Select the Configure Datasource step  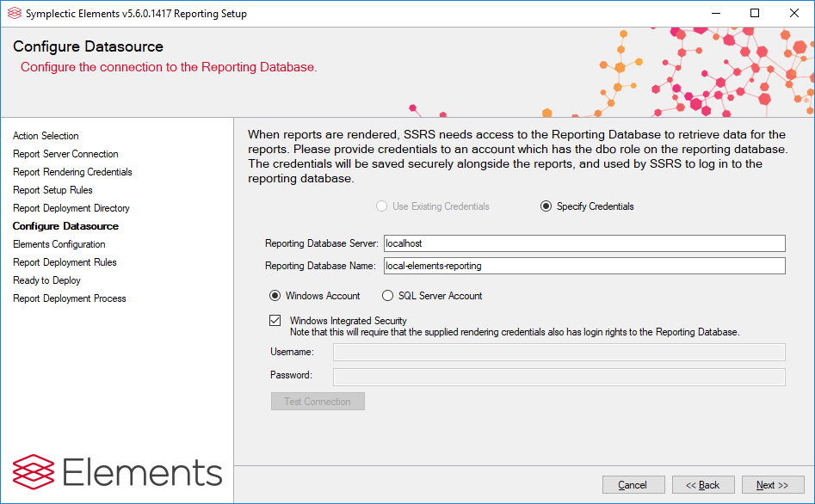pos(65,226)
